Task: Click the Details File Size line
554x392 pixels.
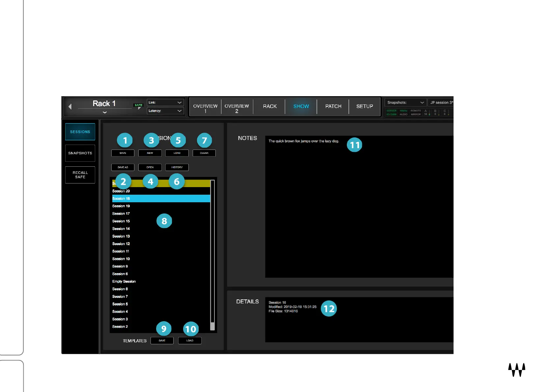Action: click(283, 311)
